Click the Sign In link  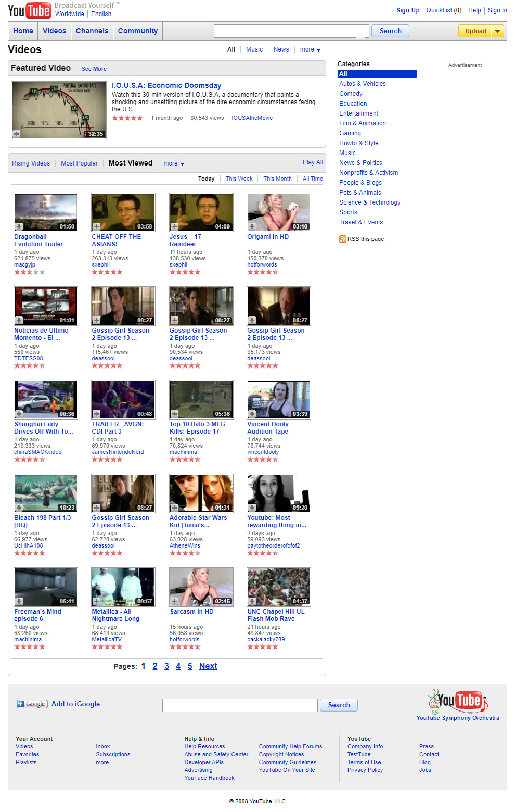[x=497, y=10]
